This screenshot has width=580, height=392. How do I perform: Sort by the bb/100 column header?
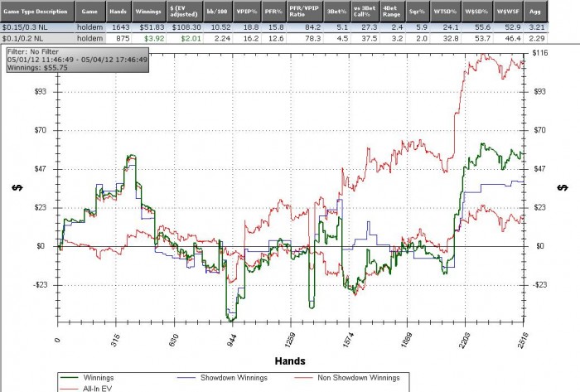click(217, 12)
